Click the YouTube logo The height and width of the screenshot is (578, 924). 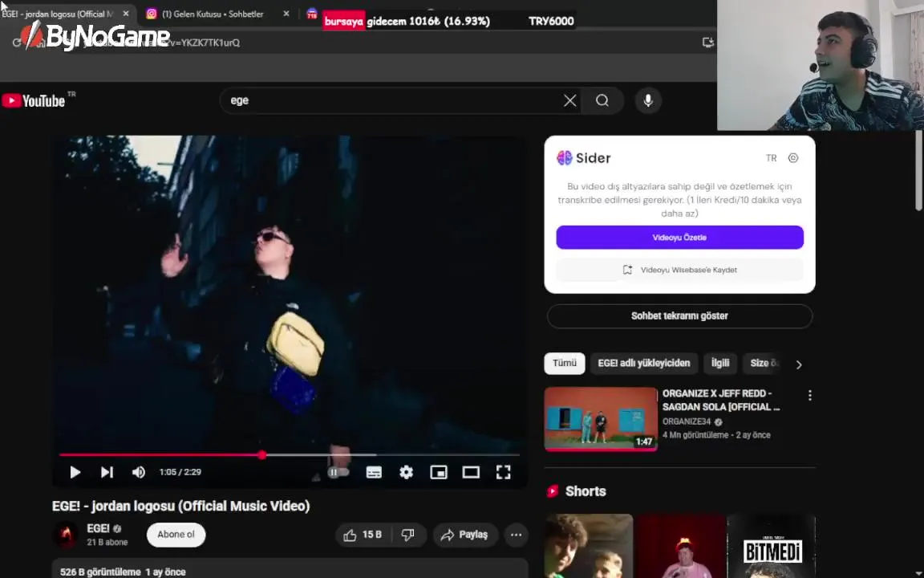33,101
